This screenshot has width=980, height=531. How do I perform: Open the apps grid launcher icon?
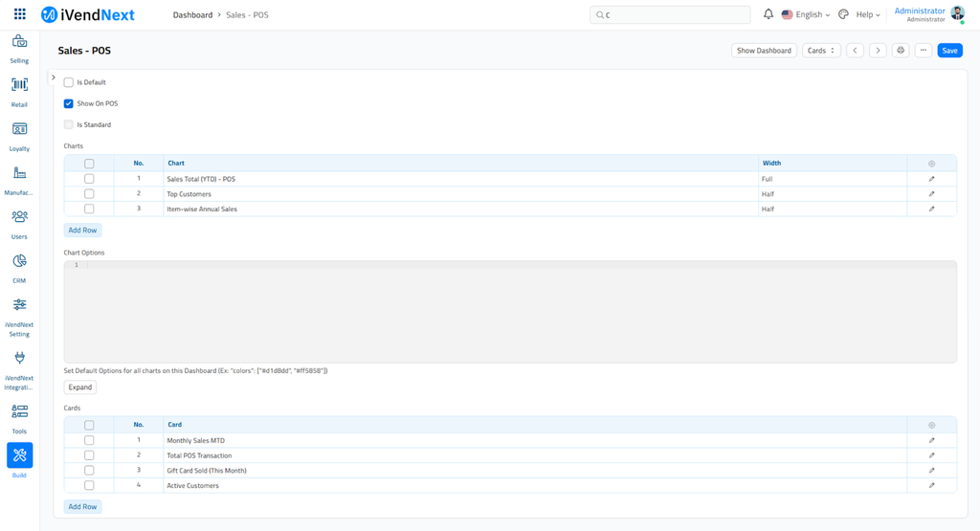pos(20,14)
